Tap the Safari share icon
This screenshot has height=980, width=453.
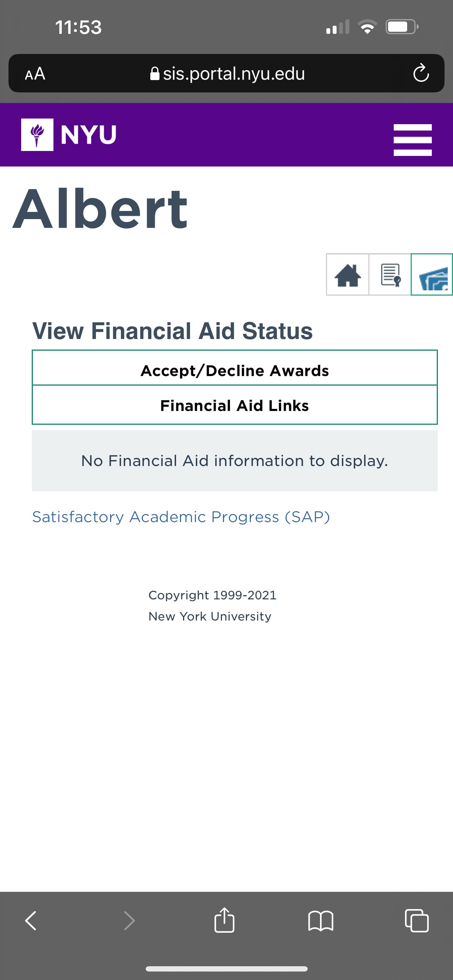(x=224, y=920)
